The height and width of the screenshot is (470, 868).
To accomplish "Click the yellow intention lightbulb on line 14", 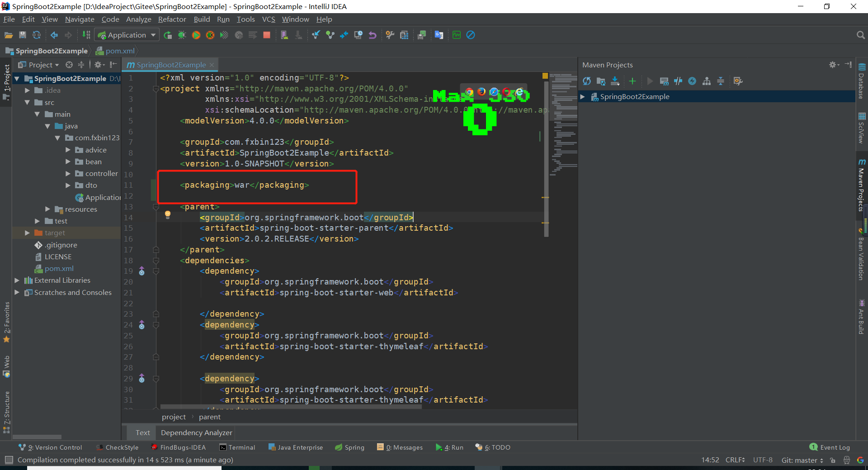I will [x=168, y=214].
